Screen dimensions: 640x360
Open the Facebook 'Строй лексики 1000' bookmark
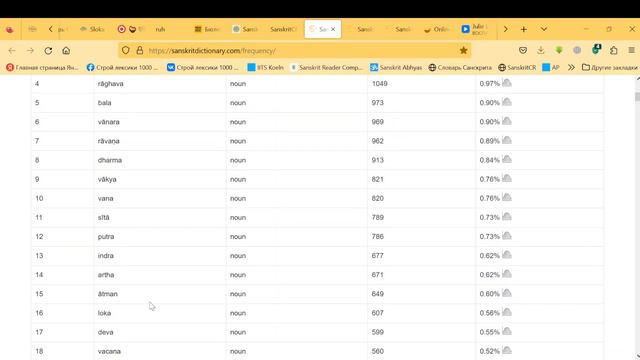tap(122, 67)
